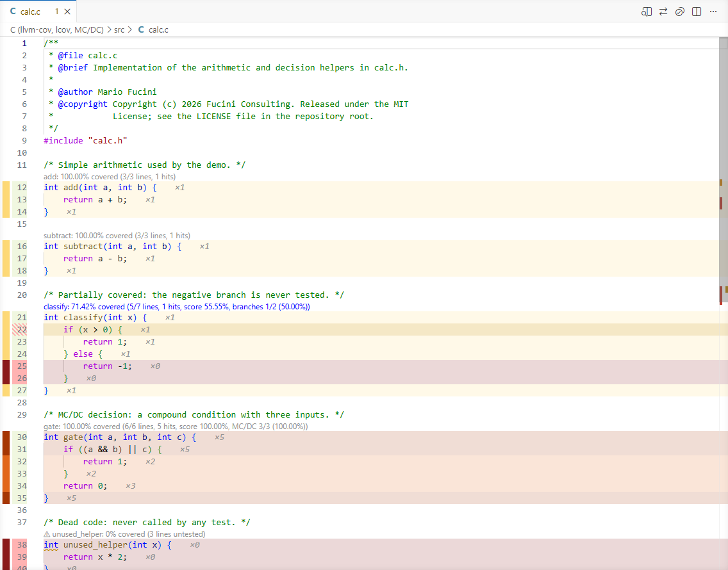This screenshot has width=728, height=570.
Task: Split the editor to the right
Action: [x=697, y=12]
